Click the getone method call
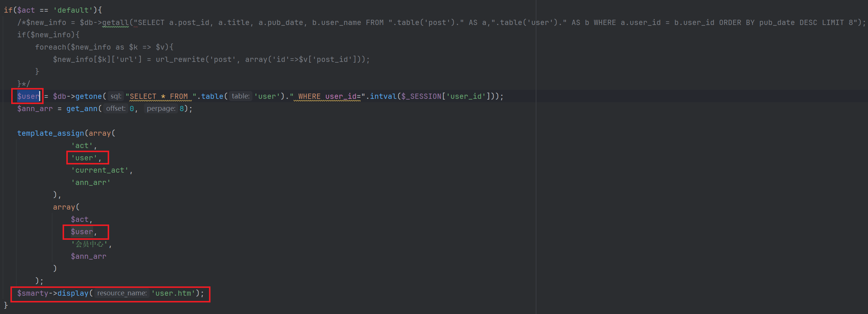Screen dimensions: 868x314 click(x=88, y=96)
